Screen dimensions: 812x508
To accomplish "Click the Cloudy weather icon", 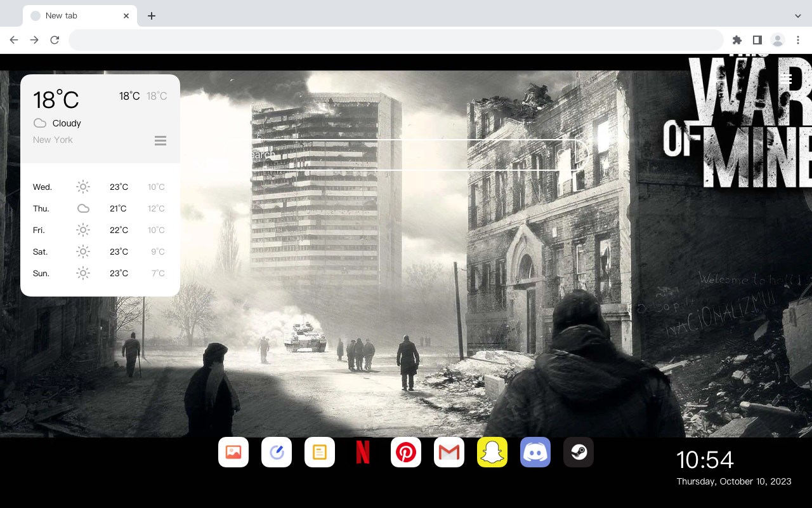I will (x=40, y=123).
